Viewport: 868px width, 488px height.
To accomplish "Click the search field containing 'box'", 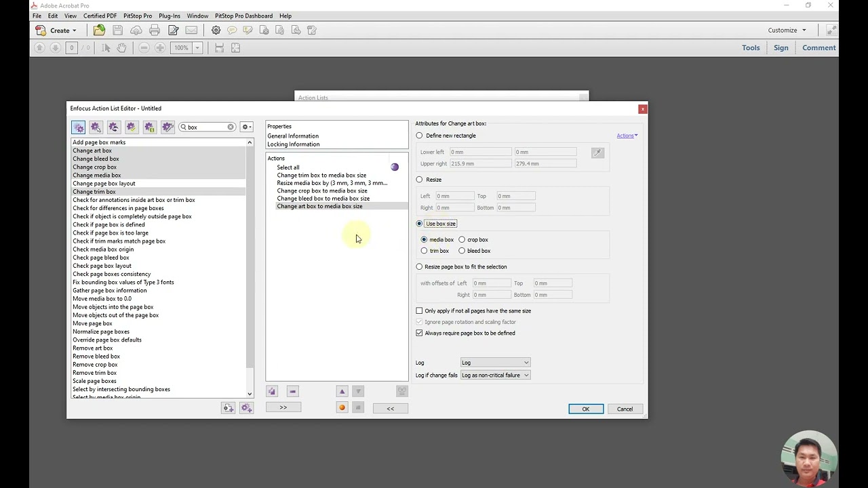I will 206,127.
